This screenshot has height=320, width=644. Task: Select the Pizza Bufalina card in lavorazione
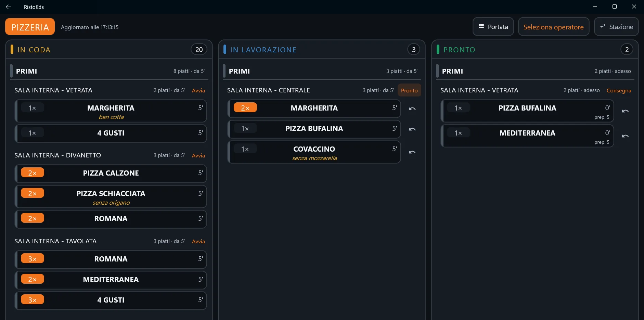click(x=314, y=129)
